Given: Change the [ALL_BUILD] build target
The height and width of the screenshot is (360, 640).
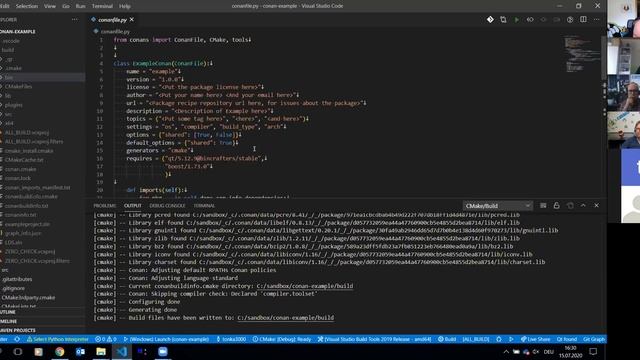Looking at the screenshot, I should click(x=476, y=339).
